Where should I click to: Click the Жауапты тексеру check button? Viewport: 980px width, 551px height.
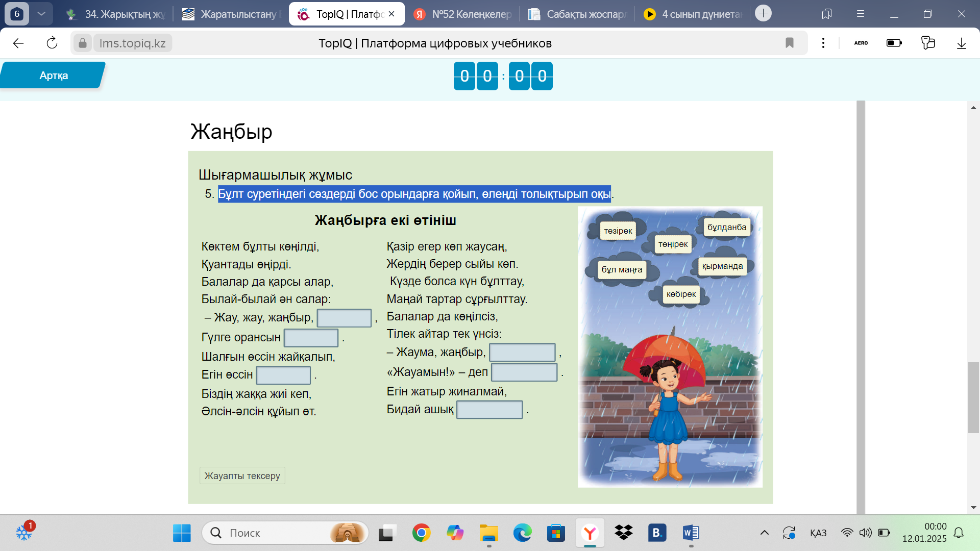tap(242, 475)
